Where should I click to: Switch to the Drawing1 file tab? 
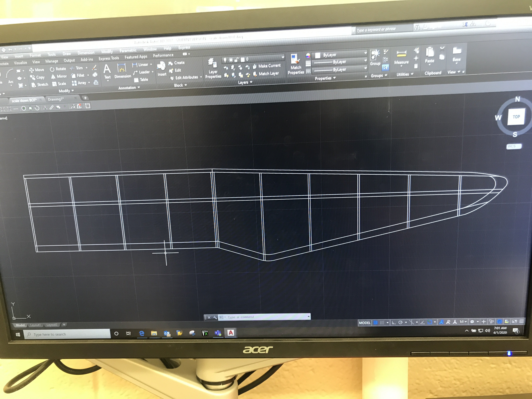[56, 99]
